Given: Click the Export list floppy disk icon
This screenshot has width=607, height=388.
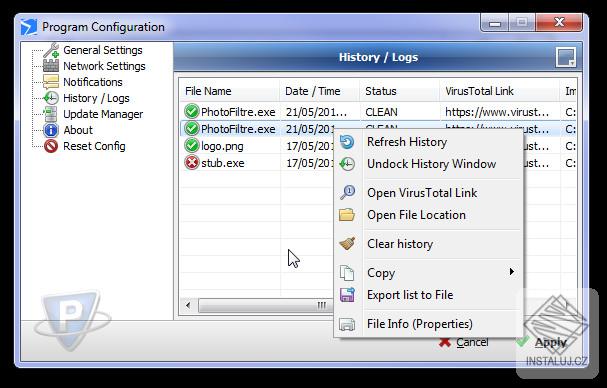Looking at the screenshot, I should tap(347, 295).
